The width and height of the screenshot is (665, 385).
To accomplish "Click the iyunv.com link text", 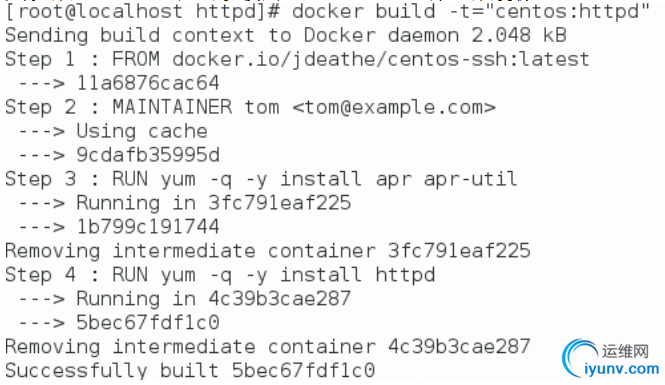I will tap(622, 368).
